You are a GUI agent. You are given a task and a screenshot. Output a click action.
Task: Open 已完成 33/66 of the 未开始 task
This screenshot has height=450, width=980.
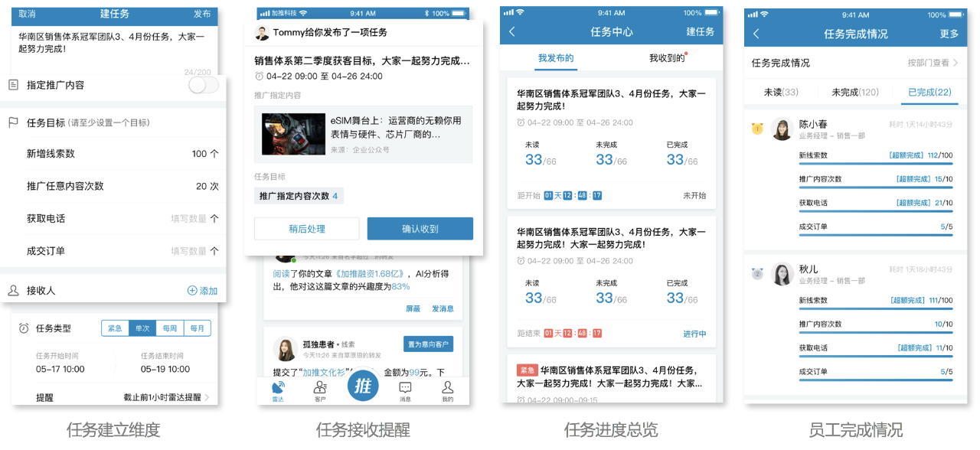[x=682, y=154]
